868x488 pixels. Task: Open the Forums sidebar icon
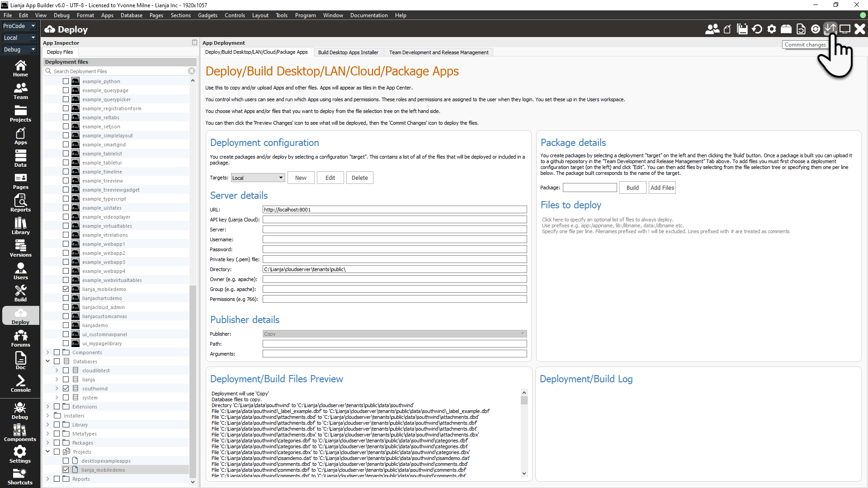tap(20, 338)
